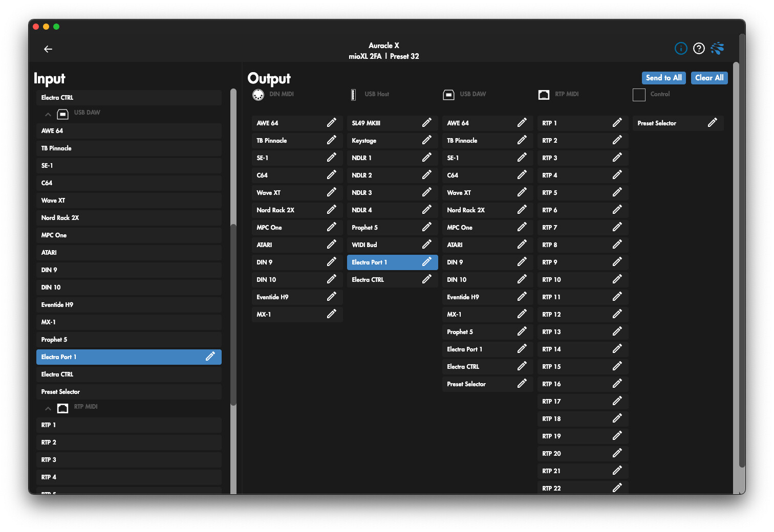Edit the USB DAW Electra CTRL output
Screen dimensions: 774x532
point(522,366)
